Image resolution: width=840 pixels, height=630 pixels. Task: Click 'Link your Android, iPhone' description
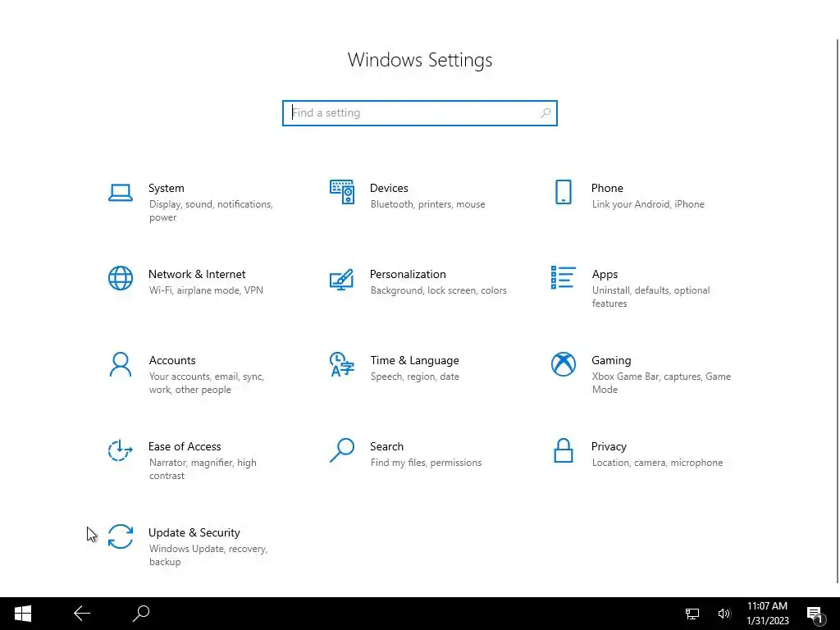[648, 204]
